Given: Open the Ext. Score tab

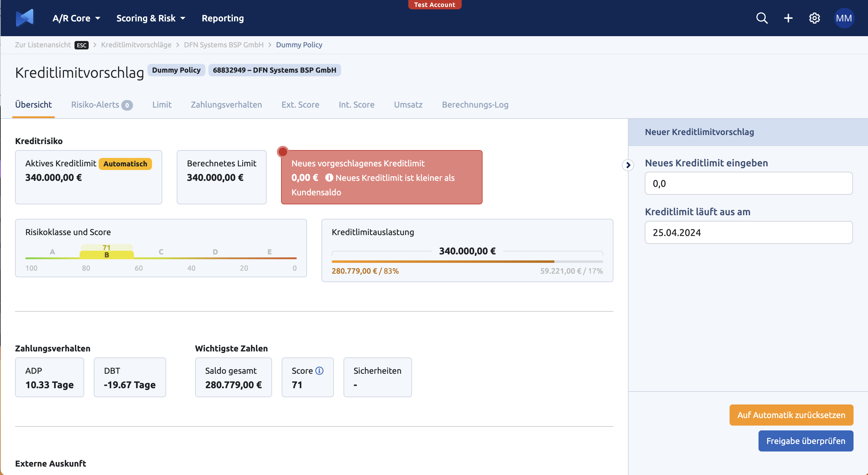Looking at the screenshot, I should (x=300, y=105).
